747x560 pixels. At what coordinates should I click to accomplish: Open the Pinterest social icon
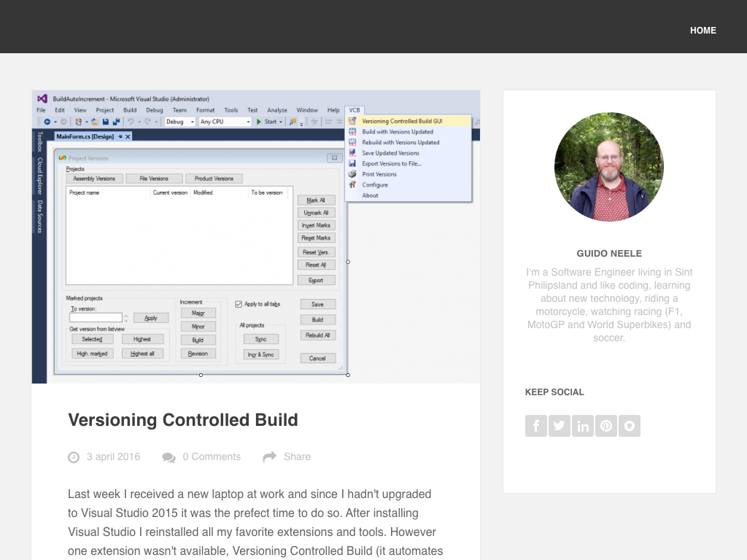pos(606,426)
